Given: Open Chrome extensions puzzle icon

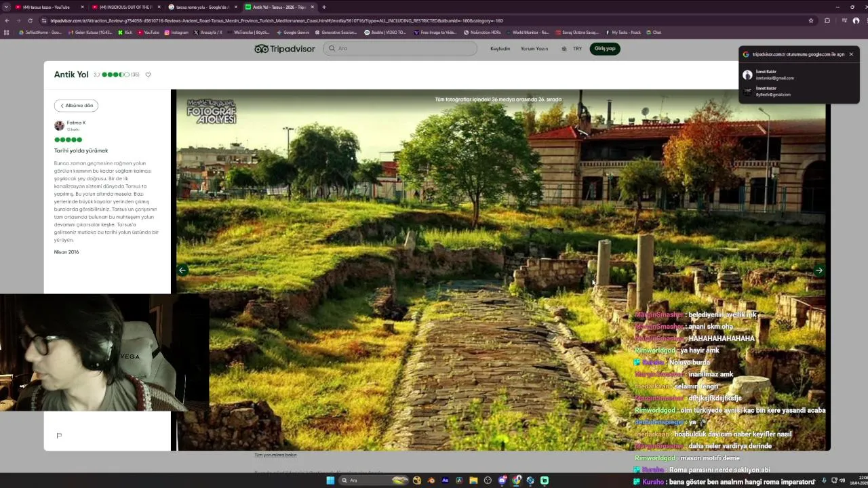Looking at the screenshot, I should pos(827,20).
